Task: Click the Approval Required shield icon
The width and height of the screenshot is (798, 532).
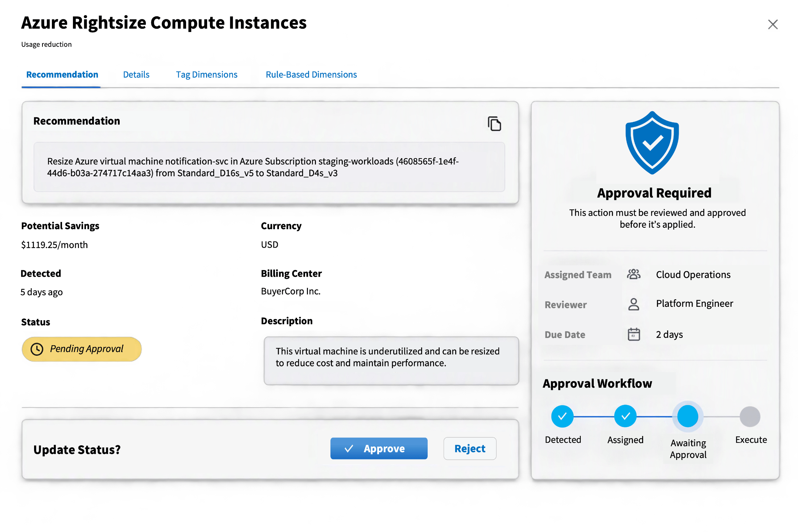Action: click(x=652, y=143)
